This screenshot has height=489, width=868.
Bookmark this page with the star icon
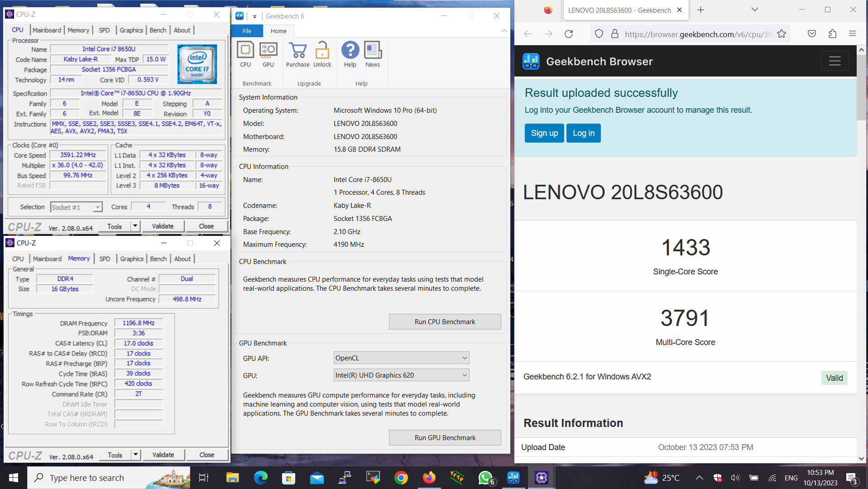pos(782,34)
